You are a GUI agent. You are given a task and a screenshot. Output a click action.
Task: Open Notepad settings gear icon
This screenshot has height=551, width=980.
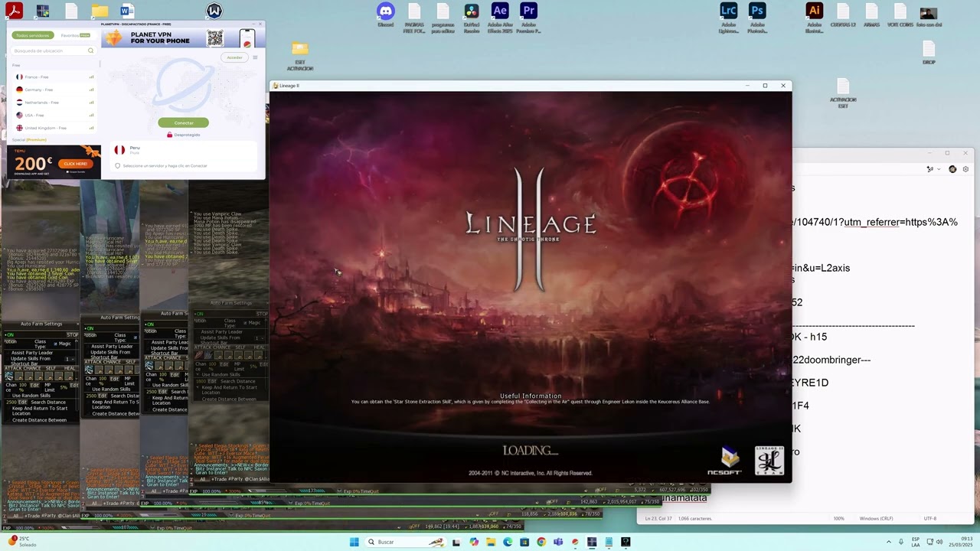(965, 169)
